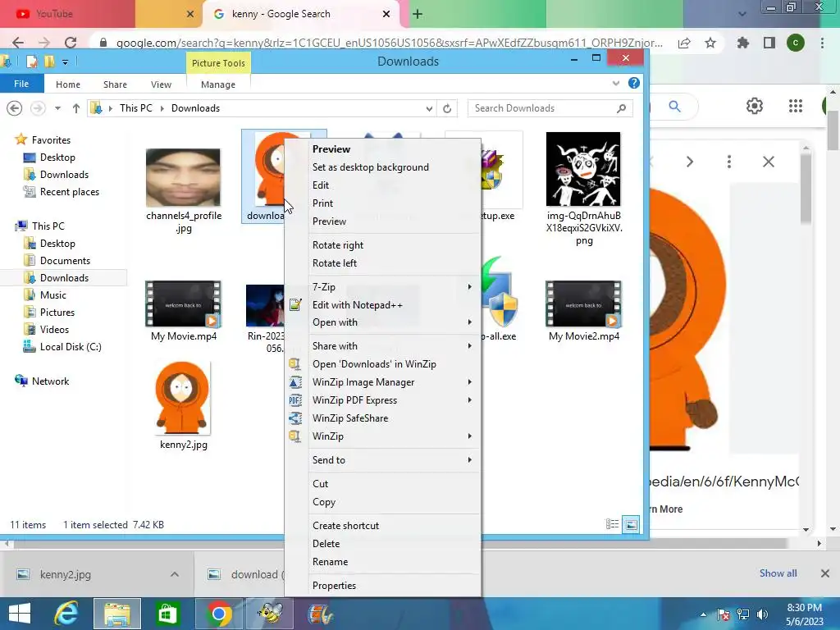Click the Explorer up-one-level arrow
Viewport: 840px width, 630px height.
(x=76, y=108)
